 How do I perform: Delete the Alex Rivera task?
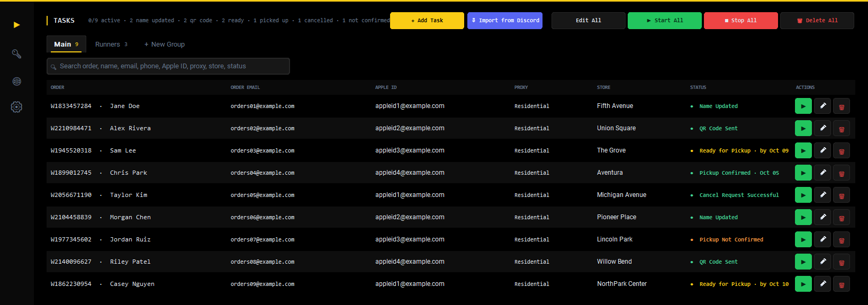click(x=842, y=128)
